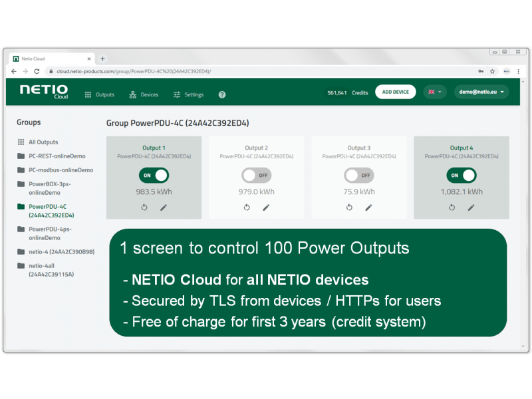Close the Netio Cloud tab
This screenshot has width=532, height=399.
(89, 59)
